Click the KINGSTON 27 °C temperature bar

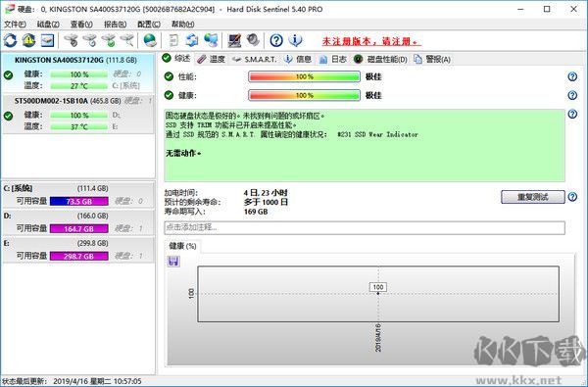coord(79,86)
